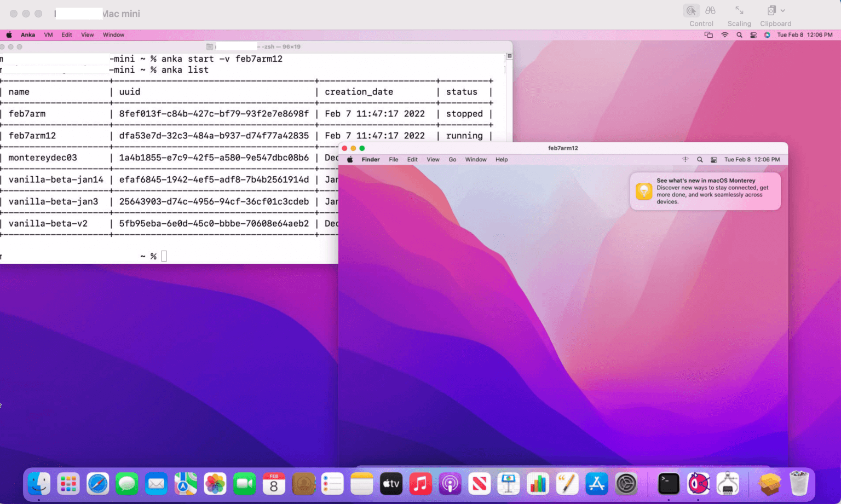Open Finder from the Dock
Screen dimensions: 841x504
(39, 484)
